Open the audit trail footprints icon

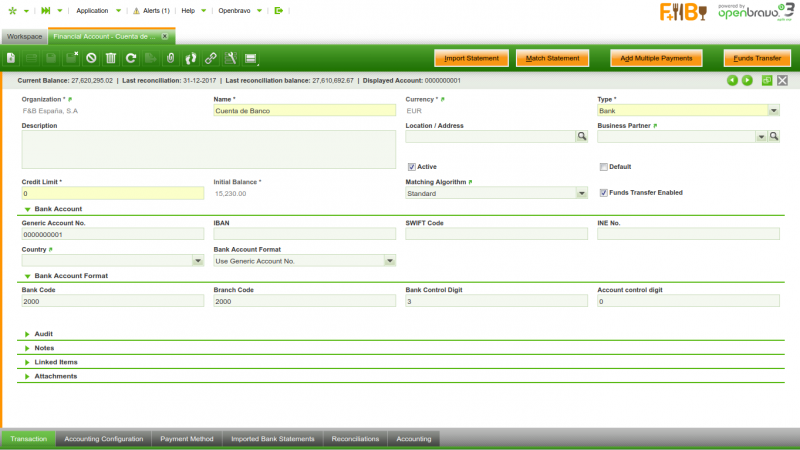[x=191, y=58]
